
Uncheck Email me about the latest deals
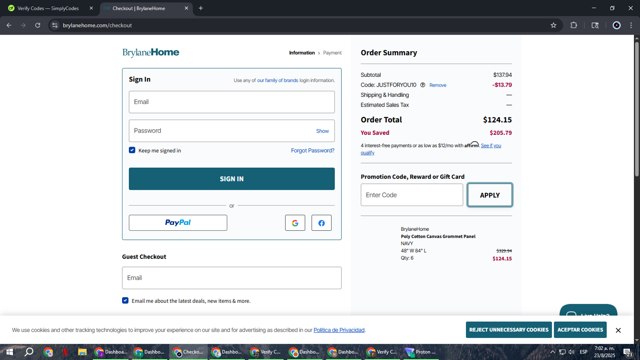(x=125, y=300)
